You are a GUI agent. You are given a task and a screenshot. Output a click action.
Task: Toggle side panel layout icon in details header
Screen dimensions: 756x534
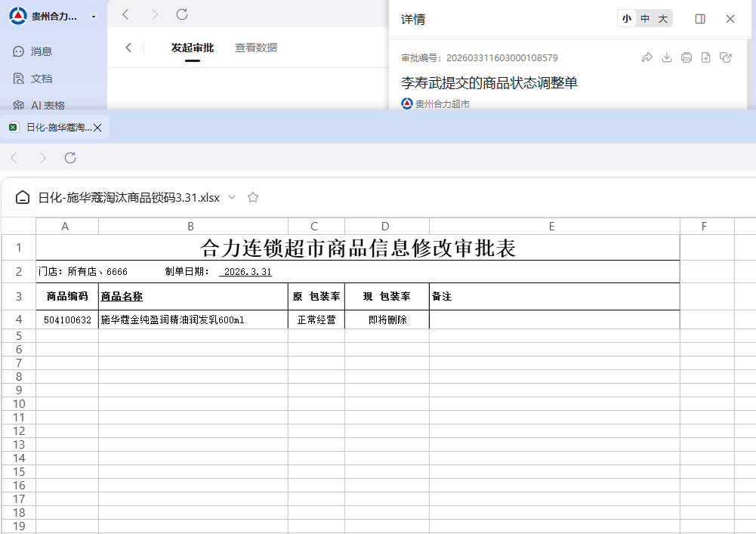[700, 19]
